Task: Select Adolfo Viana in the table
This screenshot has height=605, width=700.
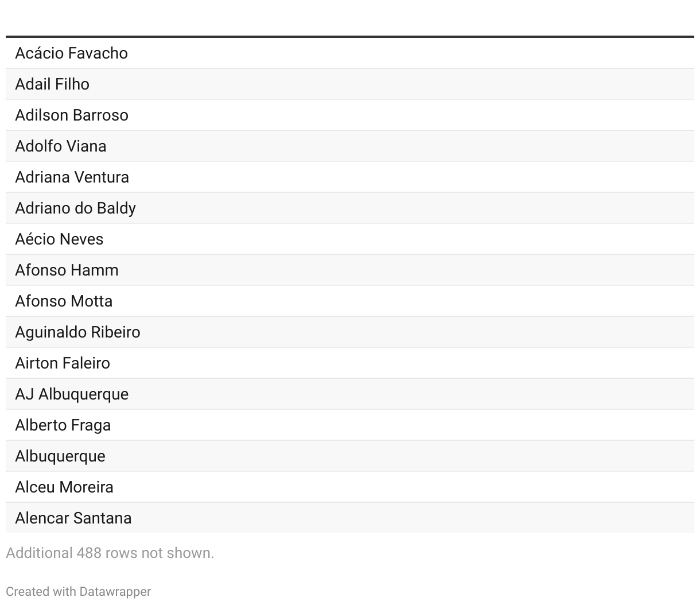Action: 61,146
